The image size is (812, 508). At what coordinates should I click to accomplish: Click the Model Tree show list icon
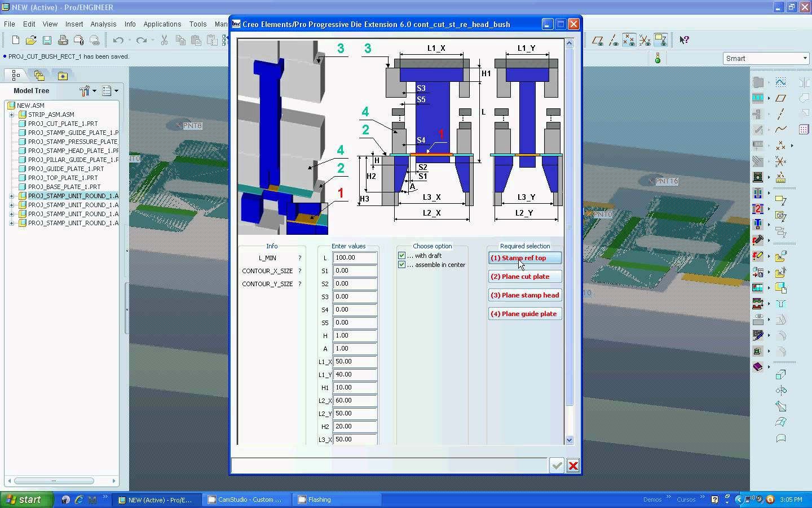tap(107, 90)
